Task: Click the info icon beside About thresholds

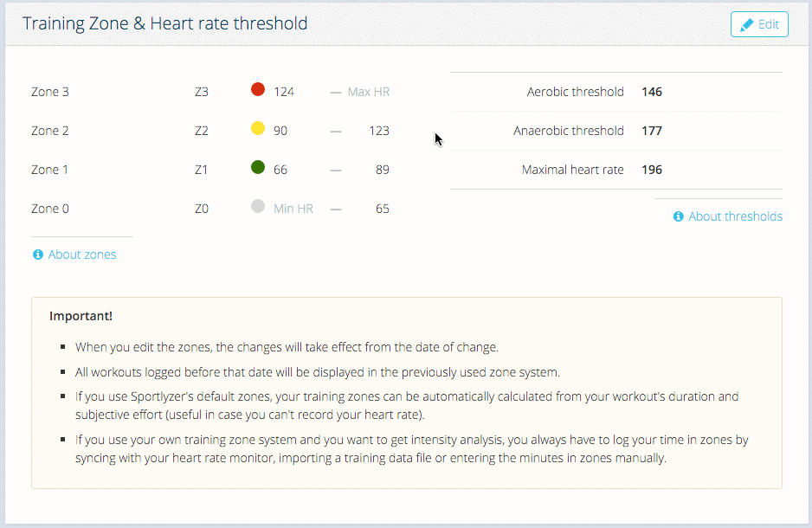Action: point(679,216)
